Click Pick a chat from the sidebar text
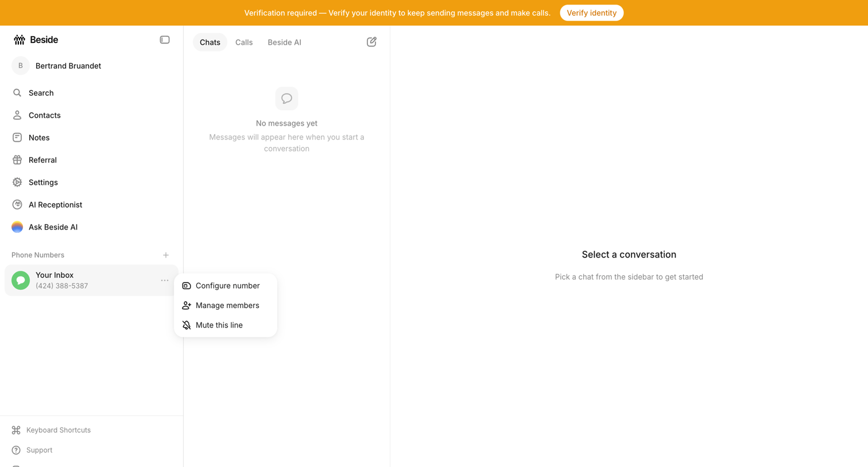 click(x=629, y=277)
